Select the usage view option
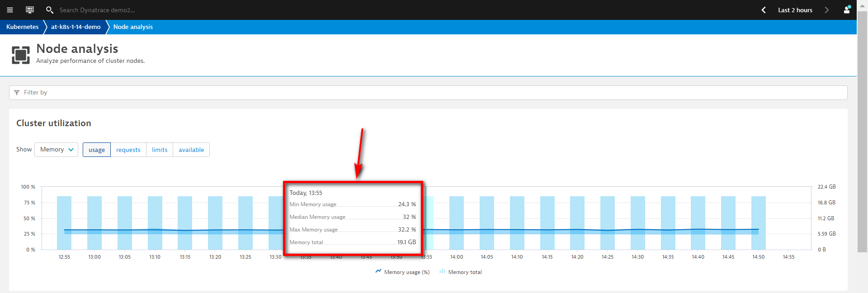 pos(97,150)
